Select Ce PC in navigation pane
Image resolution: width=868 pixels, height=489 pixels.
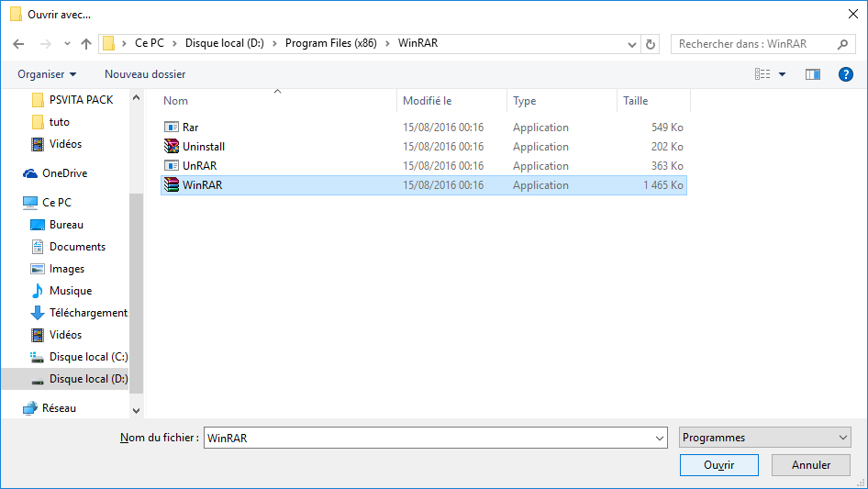pos(57,203)
